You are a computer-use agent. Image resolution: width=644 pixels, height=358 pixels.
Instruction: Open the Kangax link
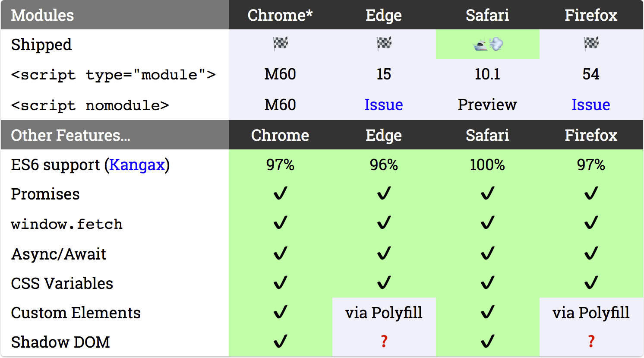[137, 165]
